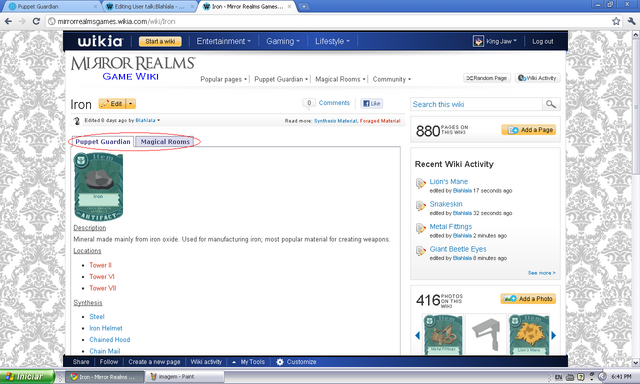Viewport: 640px width, 384px height.
Task: Open King Jaw account dropdown
Action: pyautogui.click(x=502, y=41)
